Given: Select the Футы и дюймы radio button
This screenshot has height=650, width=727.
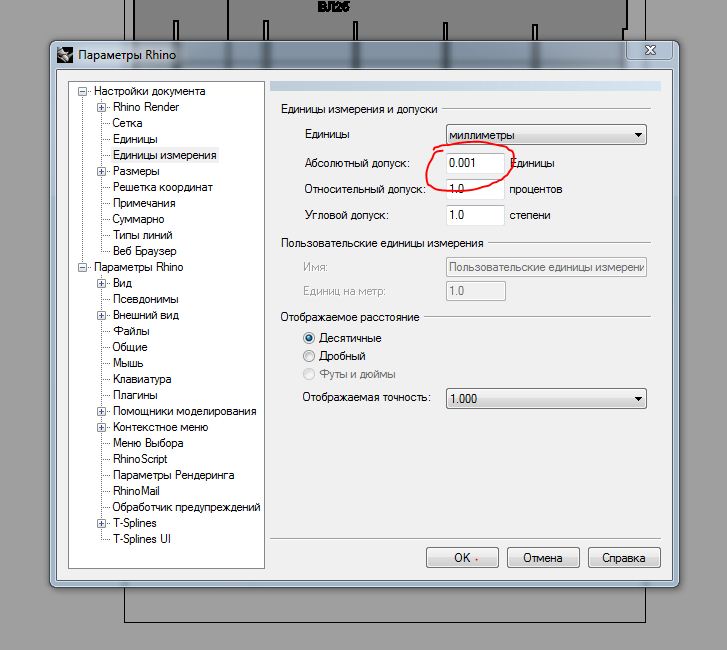Looking at the screenshot, I should coord(309,374).
